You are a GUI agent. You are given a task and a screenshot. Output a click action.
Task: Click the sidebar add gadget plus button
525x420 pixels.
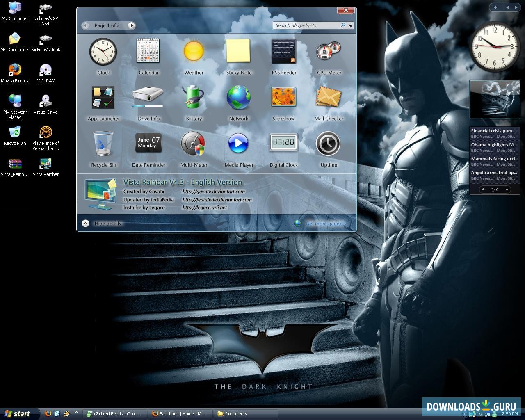click(495, 7)
